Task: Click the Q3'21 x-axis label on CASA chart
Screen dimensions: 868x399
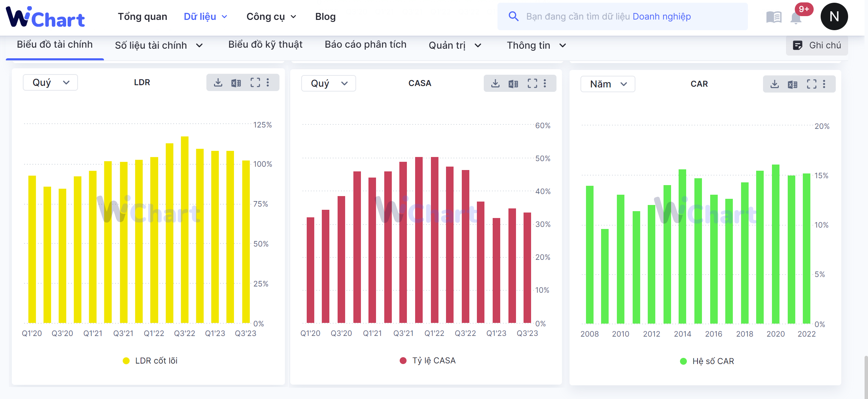Action: 403,333
